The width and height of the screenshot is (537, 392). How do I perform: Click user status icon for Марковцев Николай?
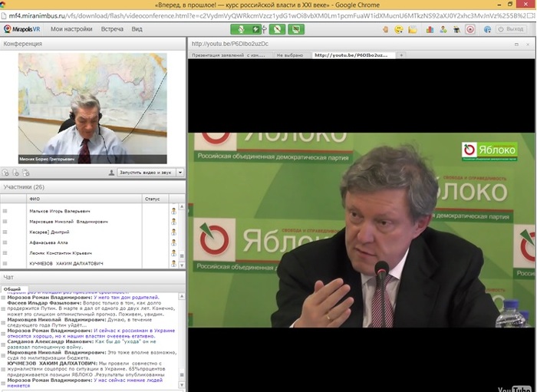point(173,222)
